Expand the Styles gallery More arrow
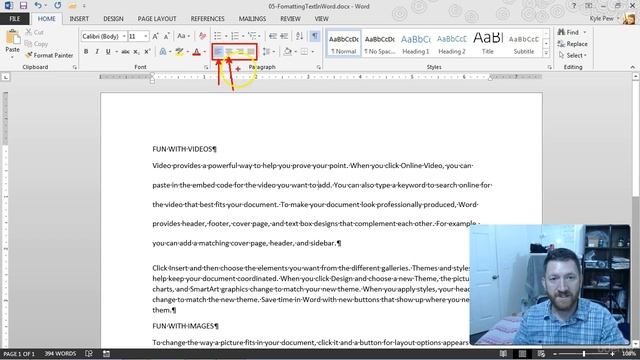640x360 pixels. (546, 53)
